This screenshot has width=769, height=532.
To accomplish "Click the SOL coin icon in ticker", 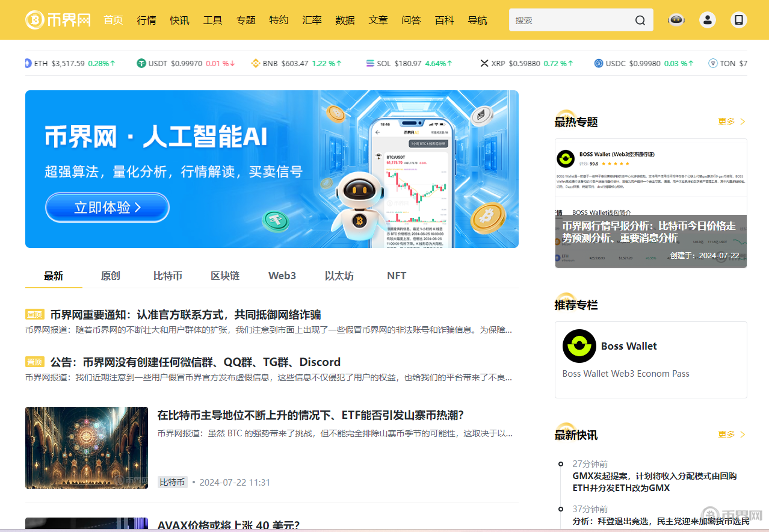I will [369, 63].
